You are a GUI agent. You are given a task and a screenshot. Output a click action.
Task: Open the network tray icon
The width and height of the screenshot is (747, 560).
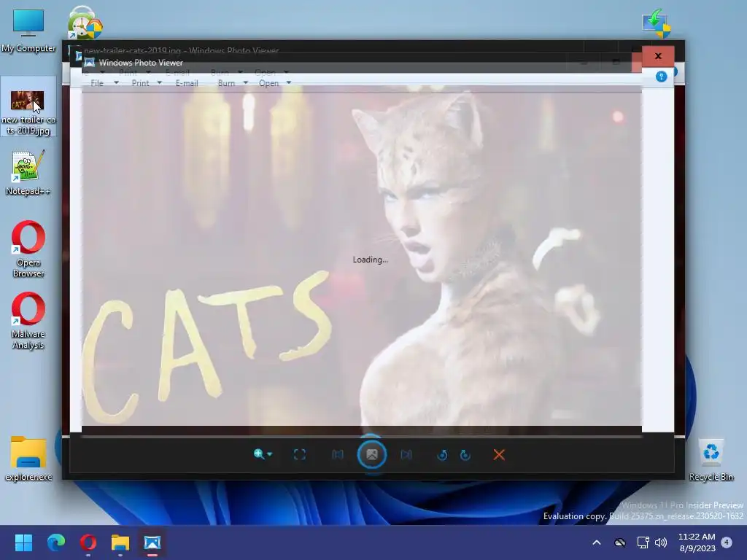643,542
